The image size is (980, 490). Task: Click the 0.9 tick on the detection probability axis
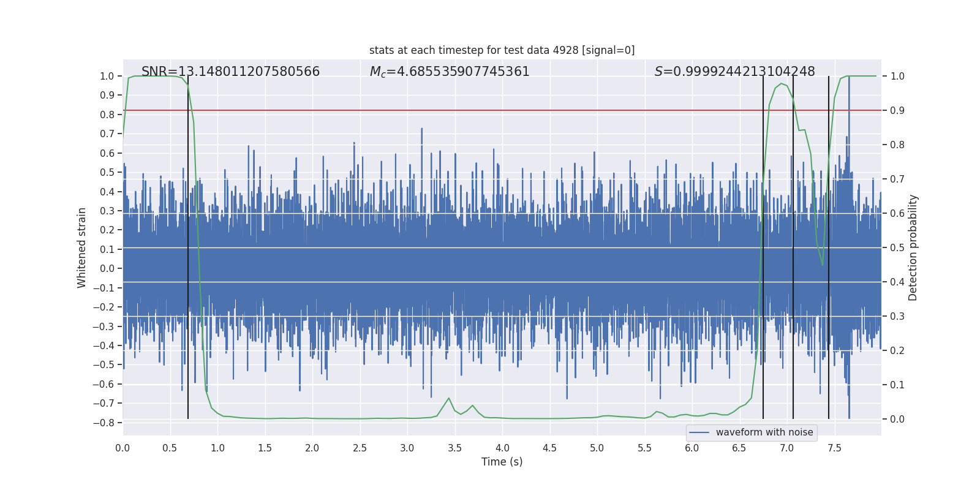tap(897, 111)
